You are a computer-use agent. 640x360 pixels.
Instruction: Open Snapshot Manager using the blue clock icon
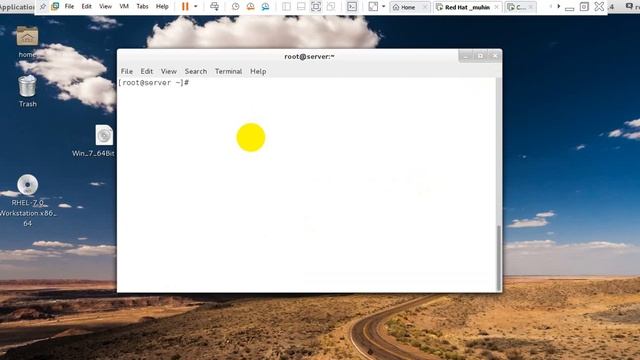point(265,7)
